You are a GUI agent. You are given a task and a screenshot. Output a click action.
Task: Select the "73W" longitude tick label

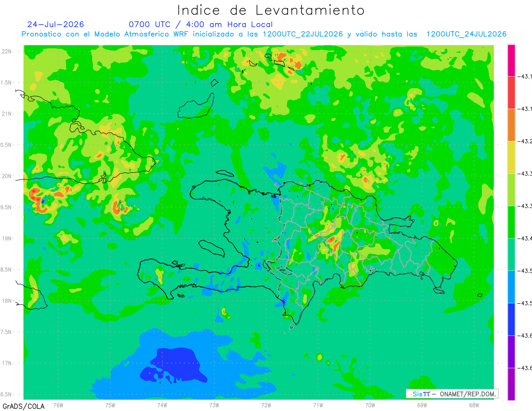pyautogui.click(x=214, y=405)
